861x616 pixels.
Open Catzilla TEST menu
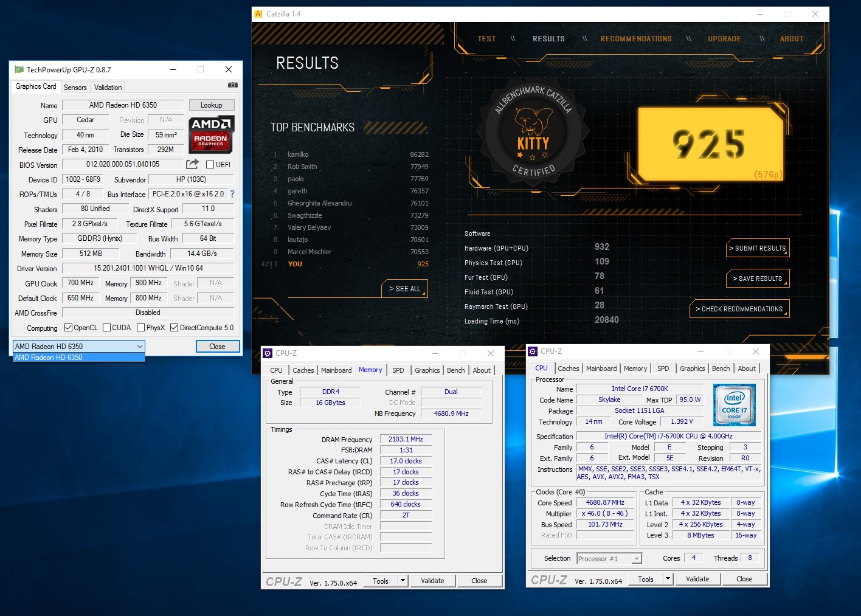tap(486, 38)
